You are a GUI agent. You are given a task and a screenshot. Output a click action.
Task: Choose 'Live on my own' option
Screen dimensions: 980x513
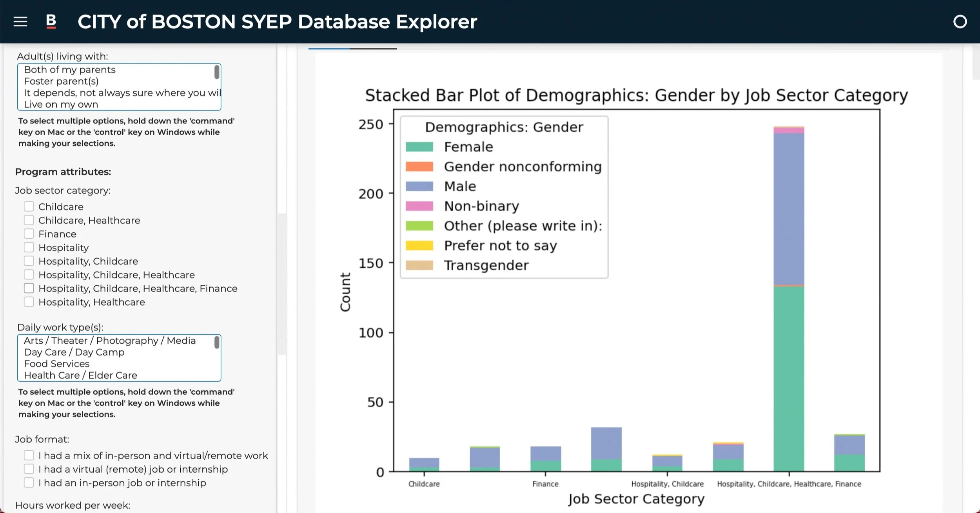(x=61, y=105)
